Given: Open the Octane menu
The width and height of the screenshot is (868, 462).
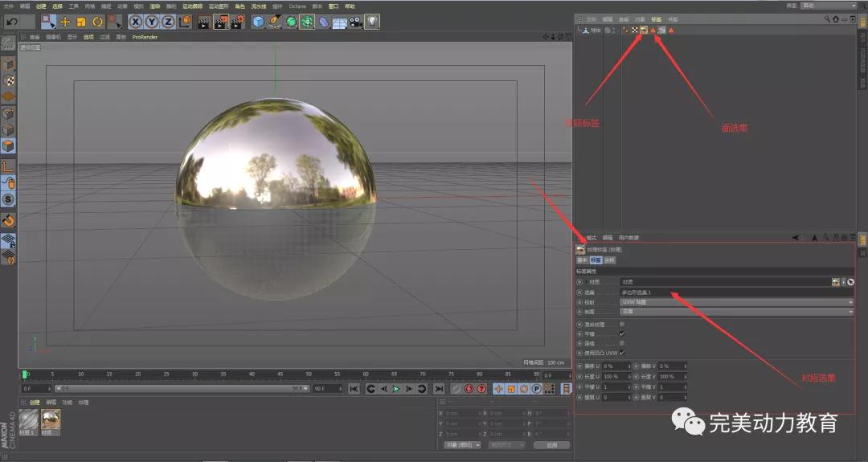Looking at the screenshot, I should pyautogui.click(x=297, y=6).
